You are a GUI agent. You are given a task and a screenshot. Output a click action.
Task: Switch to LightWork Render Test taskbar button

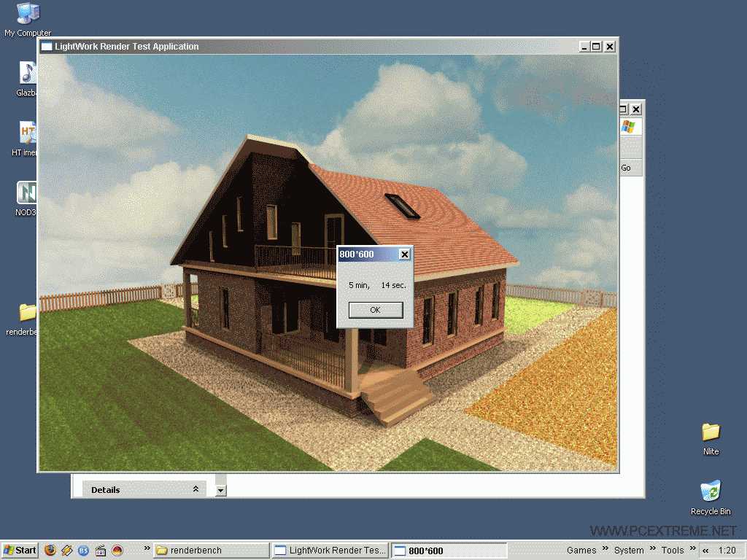330,551
